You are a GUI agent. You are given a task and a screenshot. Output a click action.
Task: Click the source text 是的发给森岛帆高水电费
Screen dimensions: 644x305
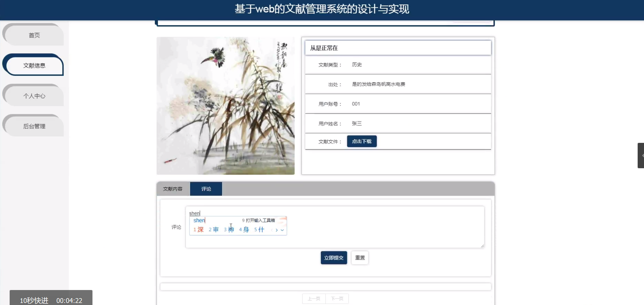(x=378, y=84)
